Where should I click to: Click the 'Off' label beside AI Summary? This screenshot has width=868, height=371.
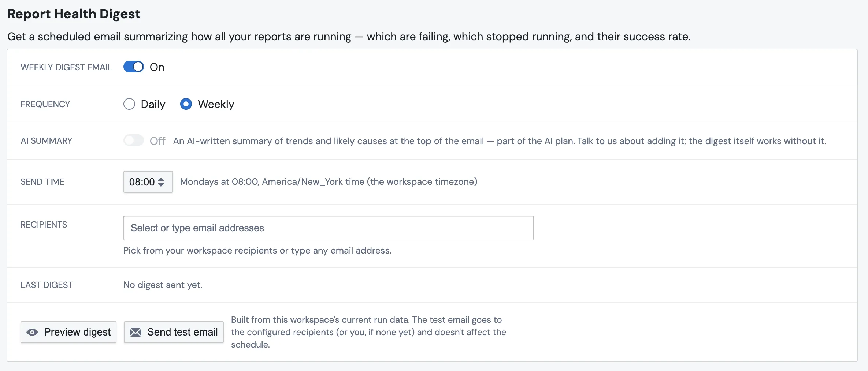(x=157, y=141)
